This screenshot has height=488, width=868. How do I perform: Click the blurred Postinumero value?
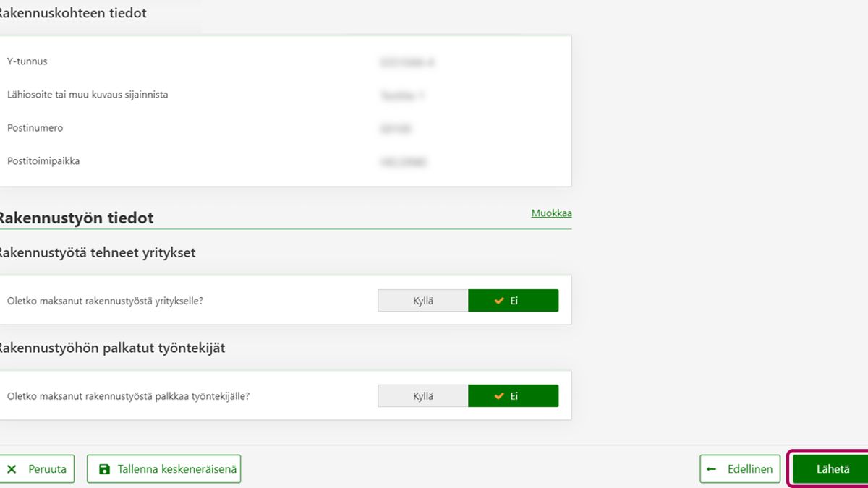tap(395, 129)
